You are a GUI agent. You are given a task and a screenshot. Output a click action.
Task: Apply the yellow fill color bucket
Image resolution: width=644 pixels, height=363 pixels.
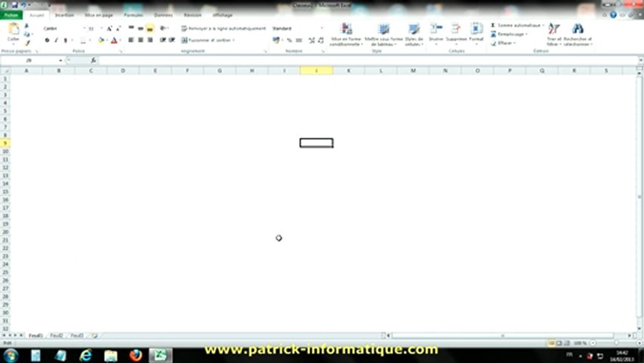[101, 40]
